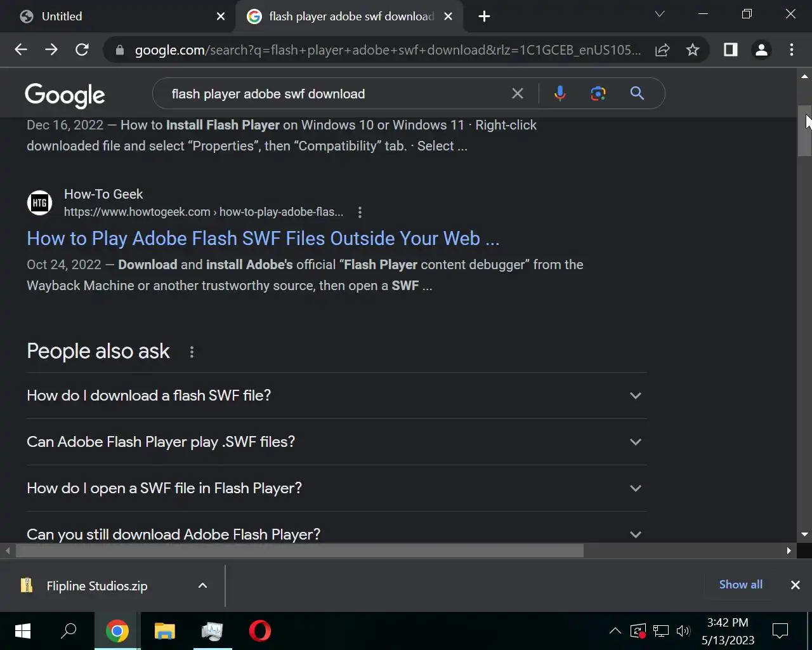The image size is (812, 650).
Task: Open the tab search dropdown
Action: (x=660, y=14)
